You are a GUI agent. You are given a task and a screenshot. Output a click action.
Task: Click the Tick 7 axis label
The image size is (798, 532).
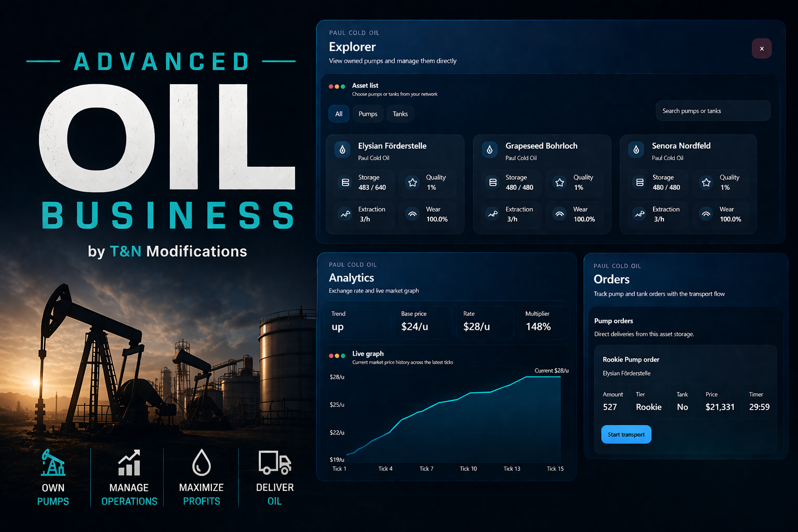tap(427, 469)
